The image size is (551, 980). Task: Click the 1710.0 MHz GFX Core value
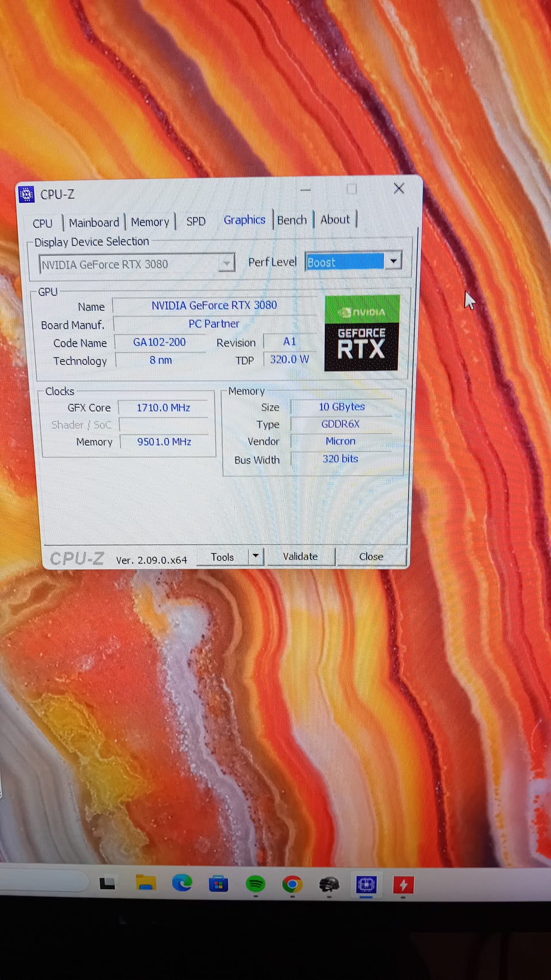pos(164,408)
